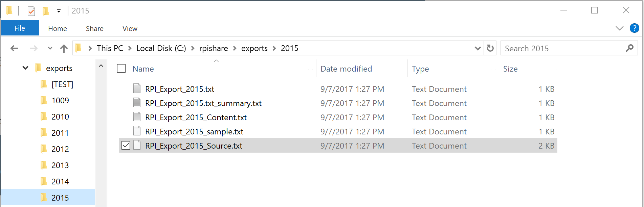The width and height of the screenshot is (644, 207).
Task: Click the search magnifier icon
Action: pos(629,48)
